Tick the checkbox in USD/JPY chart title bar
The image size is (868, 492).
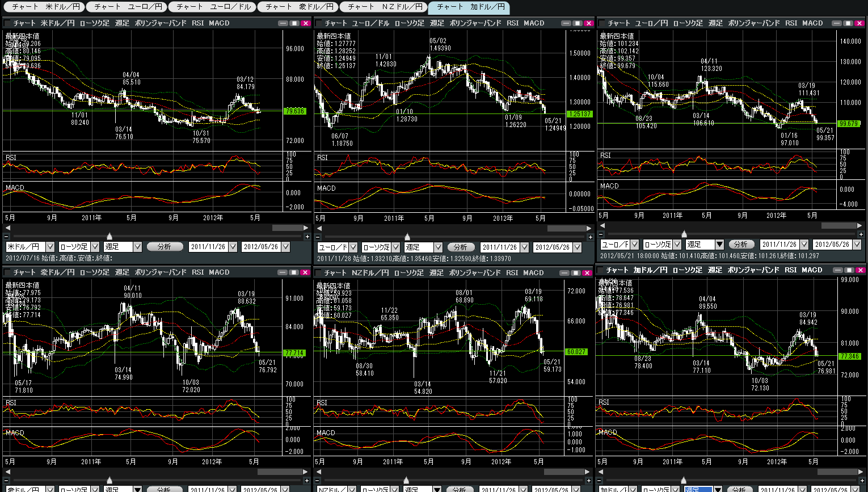(x=7, y=23)
